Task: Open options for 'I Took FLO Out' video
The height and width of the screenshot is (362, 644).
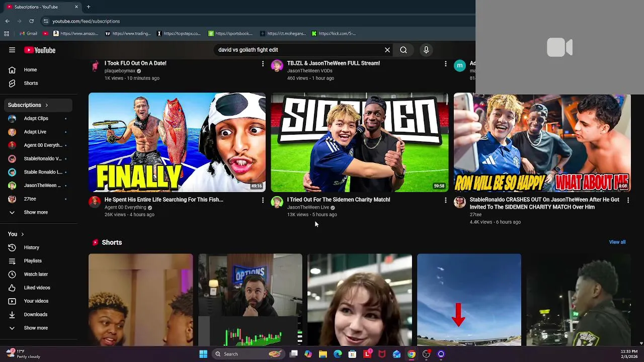Action: pos(263,64)
